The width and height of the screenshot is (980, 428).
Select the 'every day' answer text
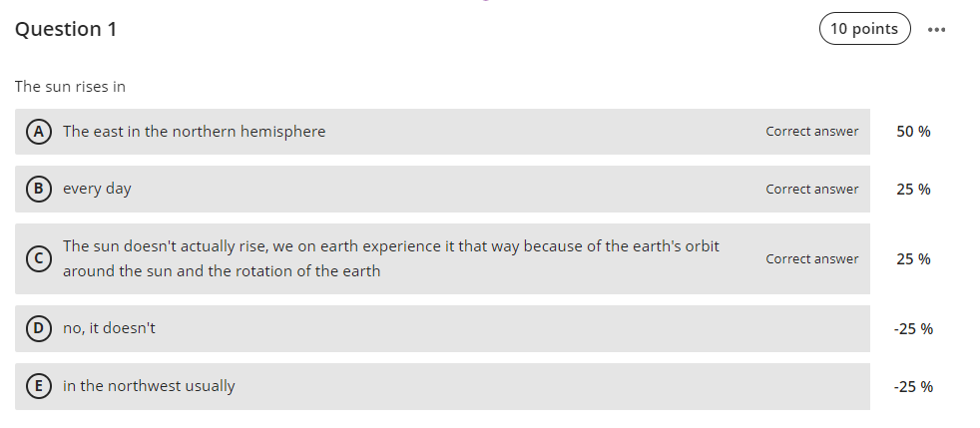click(x=97, y=189)
